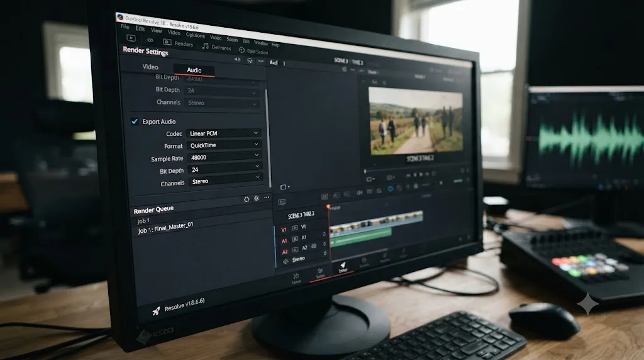Switch to the Audio tab in Render Settings

194,70
